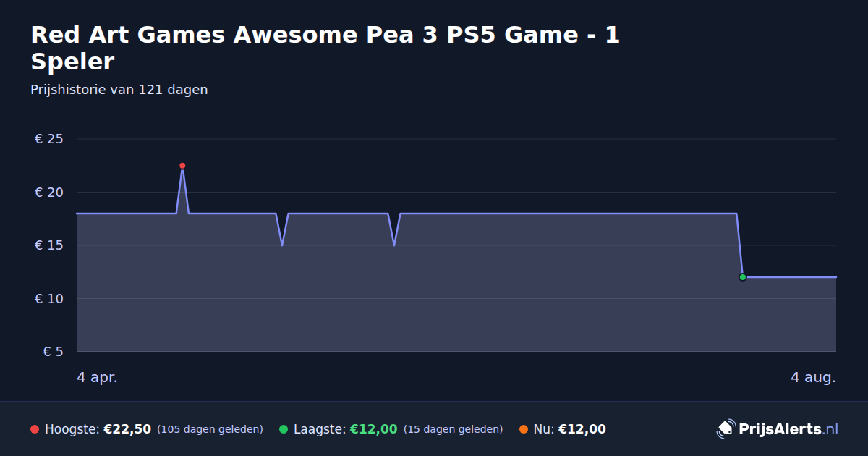Image resolution: width=868 pixels, height=456 pixels.
Task: Click the green lowest price €12,00
Action: pos(374,429)
